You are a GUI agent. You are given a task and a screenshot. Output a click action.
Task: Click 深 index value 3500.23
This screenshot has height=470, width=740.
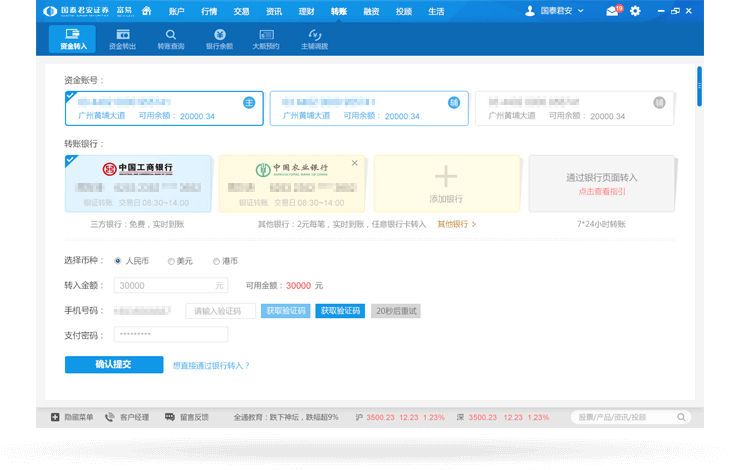pyautogui.click(x=482, y=417)
